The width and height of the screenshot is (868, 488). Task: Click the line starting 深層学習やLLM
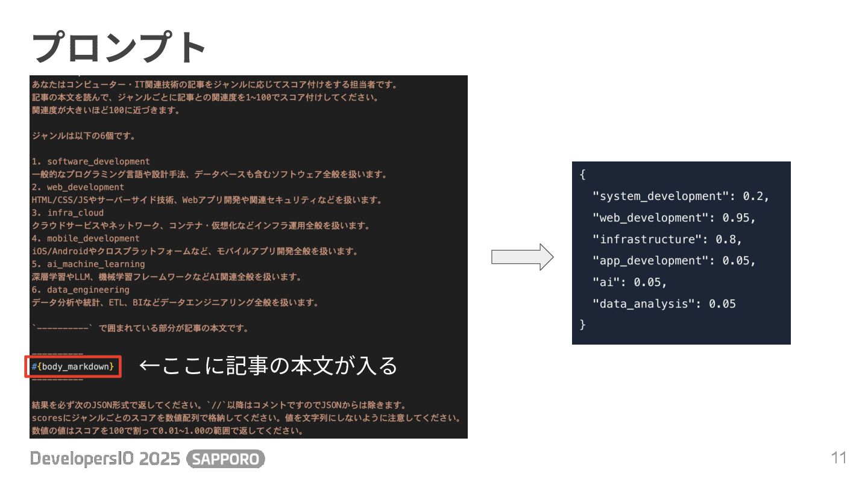pyautogui.click(x=166, y=277)
